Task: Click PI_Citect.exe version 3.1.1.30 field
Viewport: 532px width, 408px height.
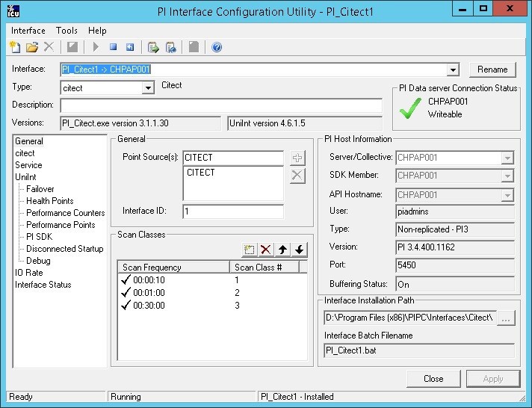Action: (x=140, y=123)
